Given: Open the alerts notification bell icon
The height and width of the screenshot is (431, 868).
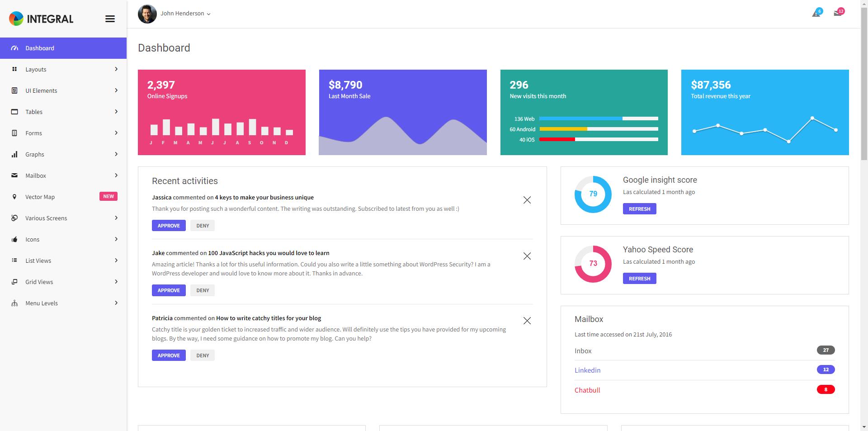Looking at the screenshot, I should (x=816, y=13).
